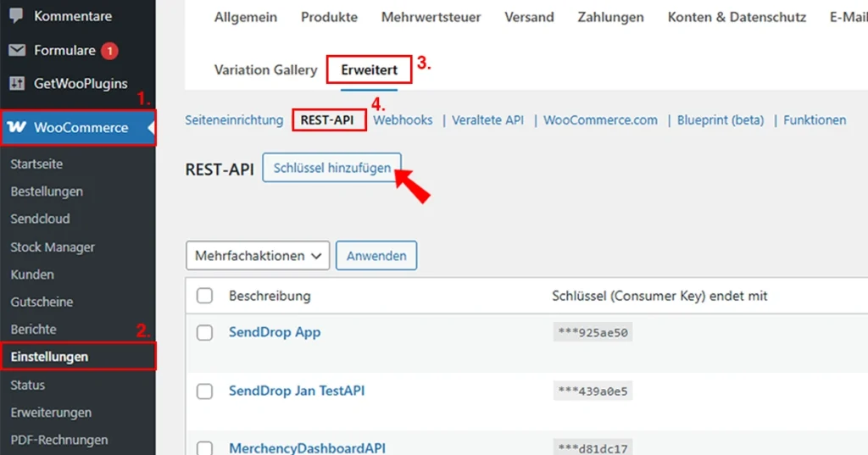Click the Schlüssel hinzufügen button

pyautogui.click(x=332, y=168)
